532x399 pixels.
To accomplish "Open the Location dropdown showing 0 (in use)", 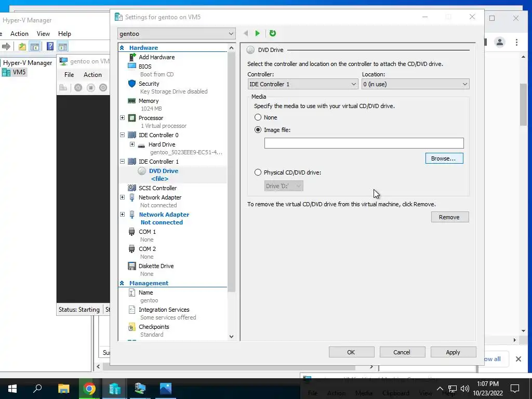I will click(415, 84).
